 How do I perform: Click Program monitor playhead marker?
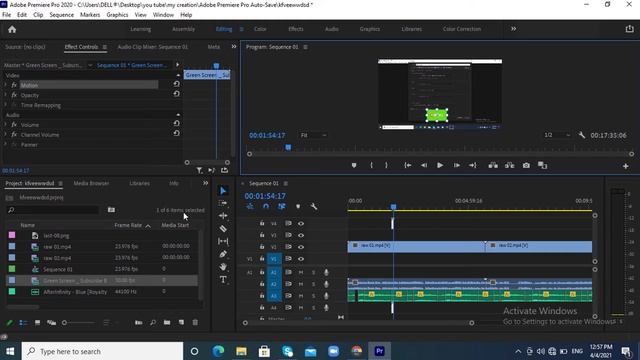pos(288,147)
